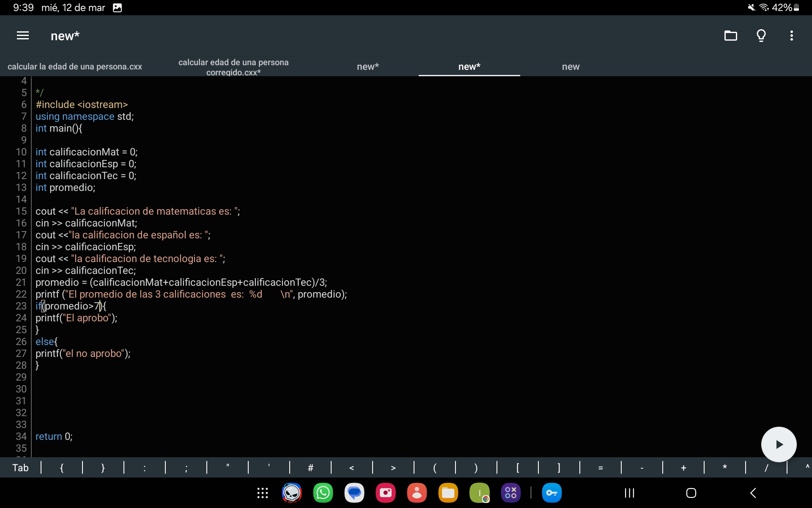Tap the lightbulb hints icon
Viewport: 812px width, 508px height.
761,36
